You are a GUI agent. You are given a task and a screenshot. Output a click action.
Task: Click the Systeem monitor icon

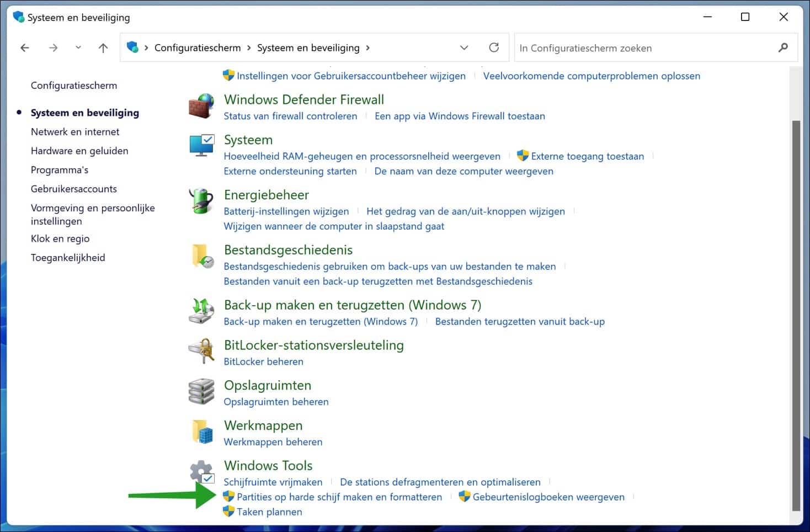pos(201,146)
